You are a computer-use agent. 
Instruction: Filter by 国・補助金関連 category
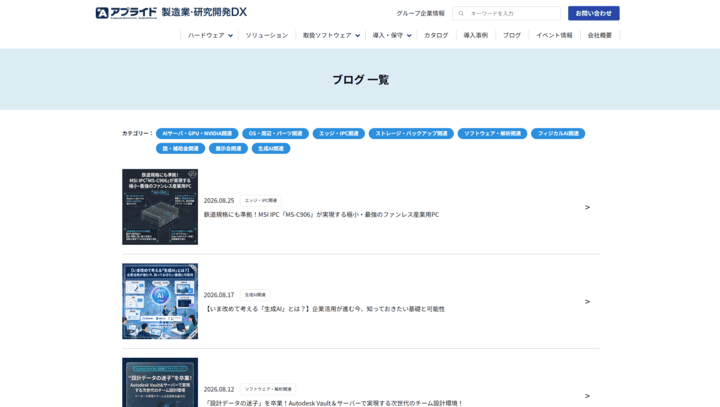180,148
